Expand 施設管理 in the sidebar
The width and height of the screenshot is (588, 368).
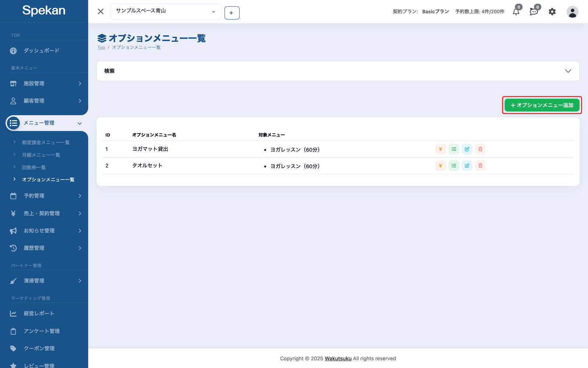(x=44, y=84)
